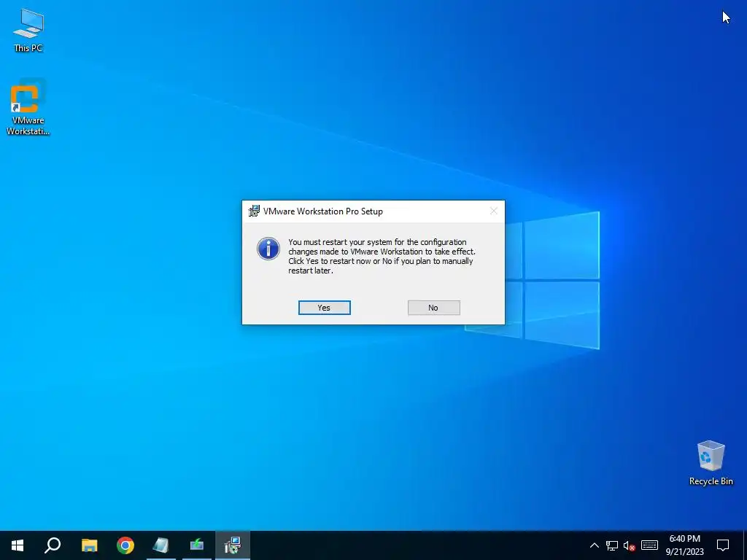This screenshot has height=560, width=747.
Task: Open the Windows Start menu
Action: point(18,545)
